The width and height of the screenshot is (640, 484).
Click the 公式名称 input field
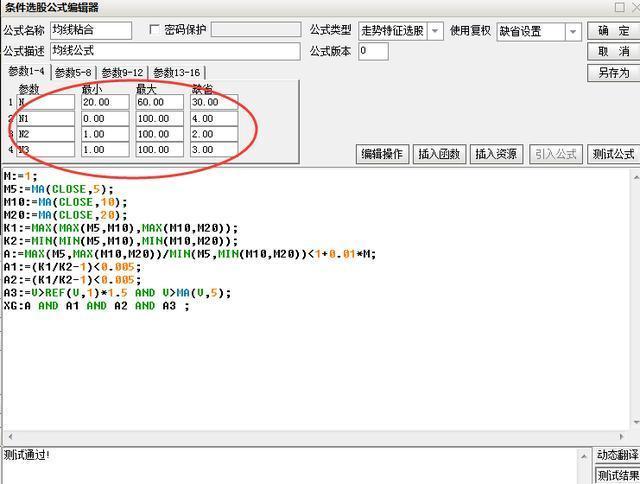coord(90,31)
